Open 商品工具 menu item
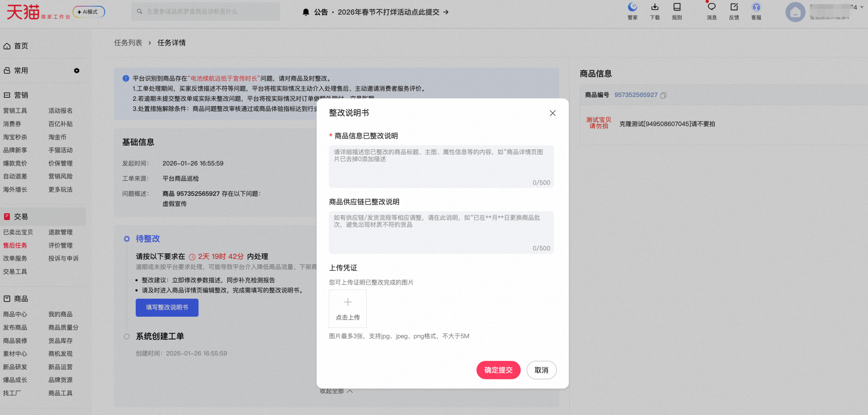 point(60,393)
